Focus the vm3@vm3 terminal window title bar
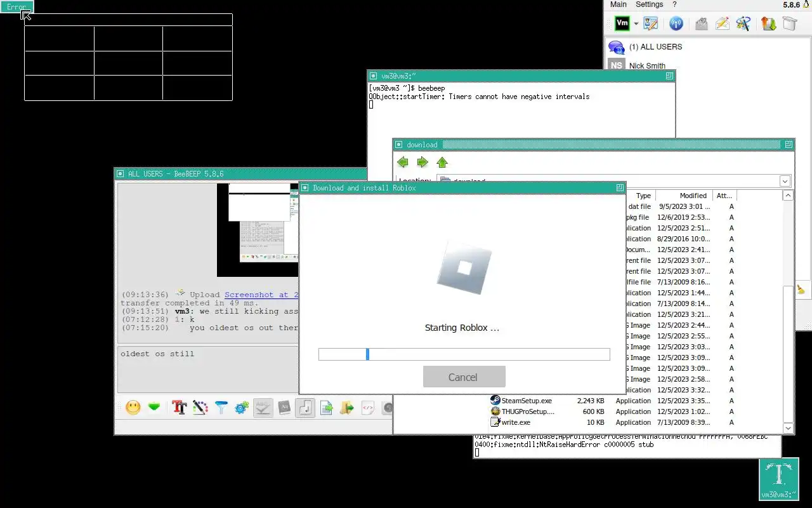812x508 pixels. (x=521, y=76)
